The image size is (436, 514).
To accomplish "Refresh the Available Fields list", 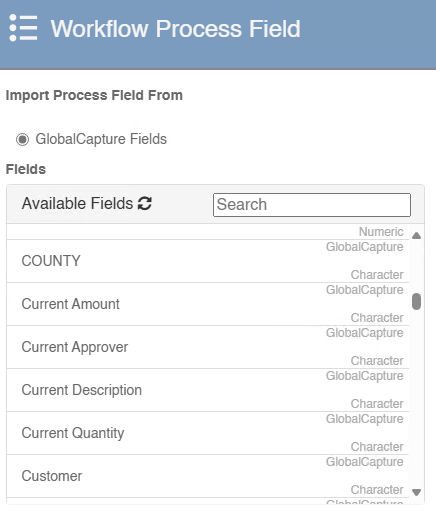I will [x=145, y=203].
